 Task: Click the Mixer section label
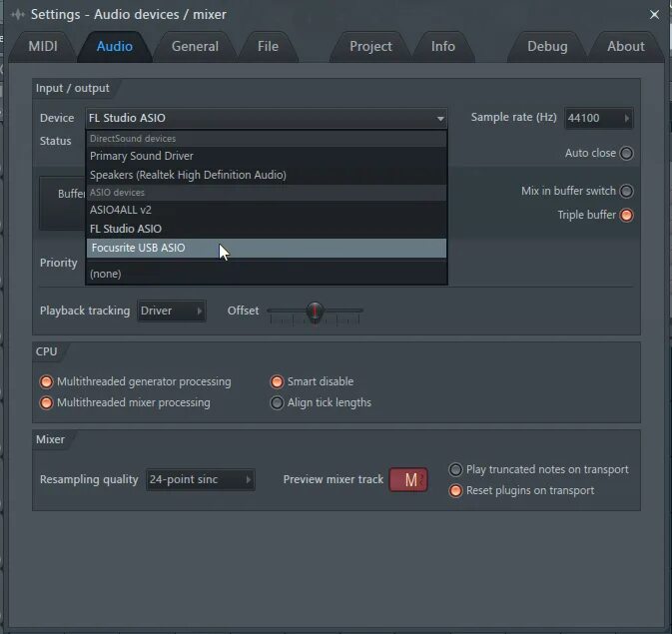pos(50,439)
